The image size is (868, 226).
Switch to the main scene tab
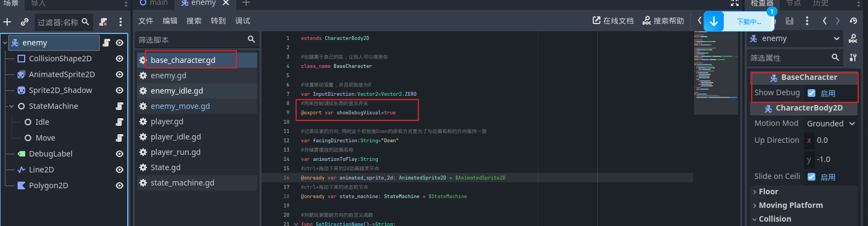154,3
